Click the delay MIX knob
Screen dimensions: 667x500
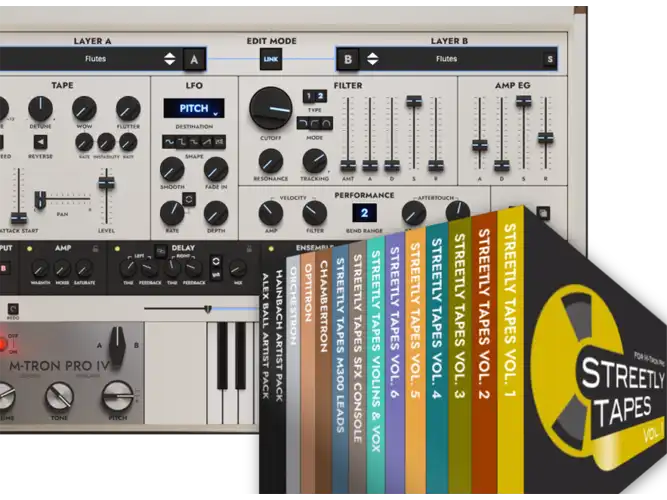(238, 269)
